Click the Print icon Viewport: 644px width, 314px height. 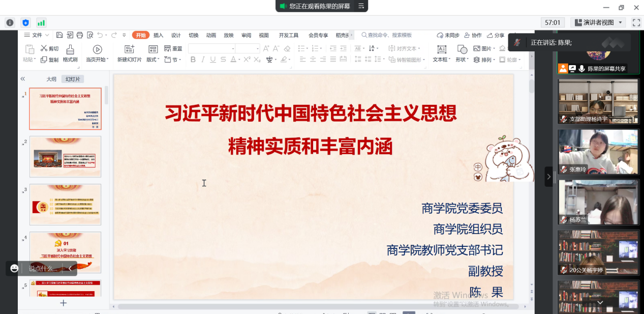pos(80,35)
